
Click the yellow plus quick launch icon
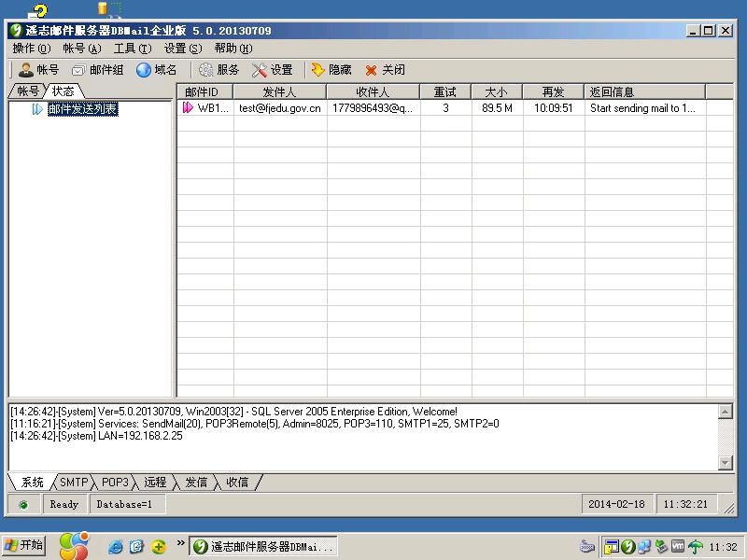click(158, 546)
